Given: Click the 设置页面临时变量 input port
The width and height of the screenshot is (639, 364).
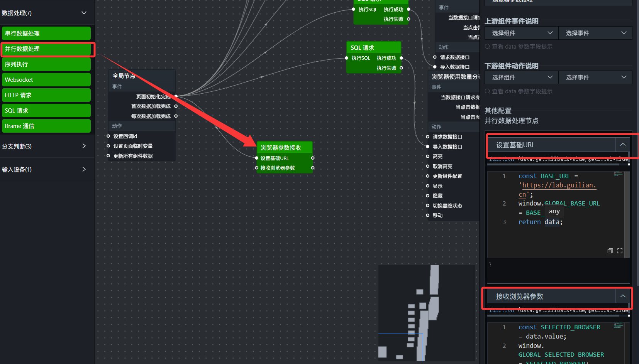Looking at the screenshot, I should pos(108,146).
